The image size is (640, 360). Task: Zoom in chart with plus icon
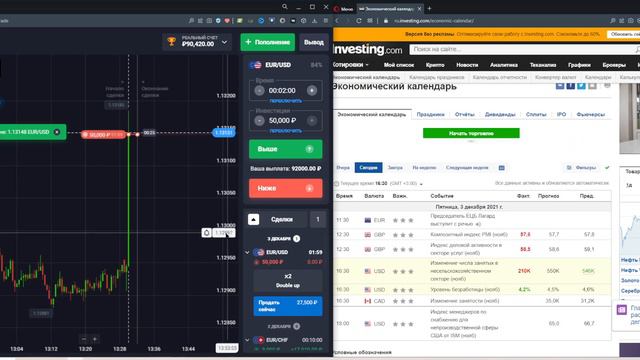tap(95, 339)
